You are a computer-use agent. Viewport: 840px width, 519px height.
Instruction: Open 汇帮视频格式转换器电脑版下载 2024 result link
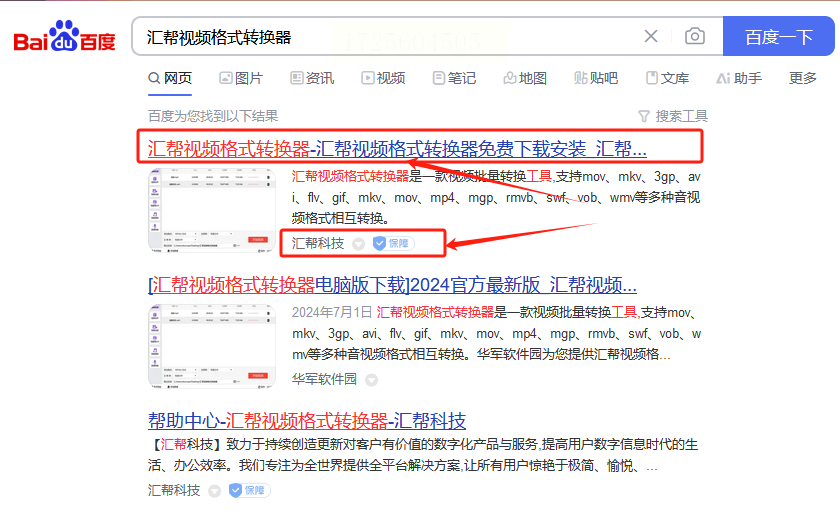pos(392,285)
